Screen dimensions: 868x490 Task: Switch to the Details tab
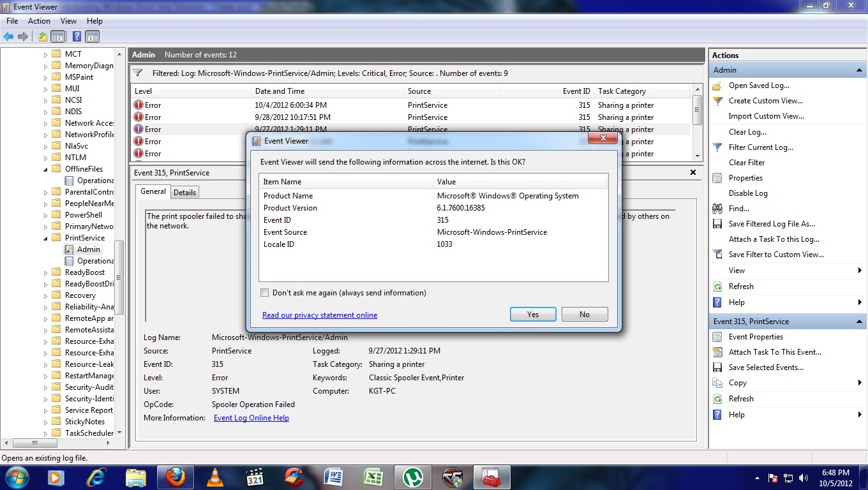click(184, 192)
